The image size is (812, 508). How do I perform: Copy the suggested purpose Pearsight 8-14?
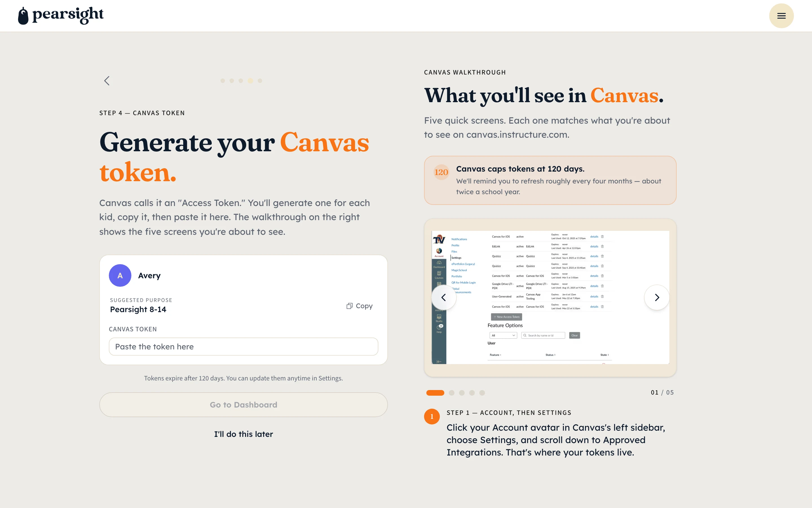[359, 306]
